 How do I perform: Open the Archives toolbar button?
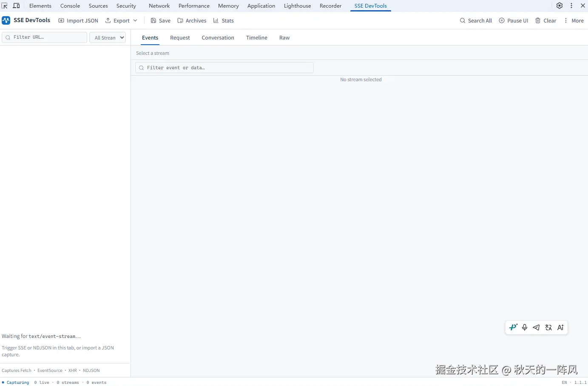point(192,20)
